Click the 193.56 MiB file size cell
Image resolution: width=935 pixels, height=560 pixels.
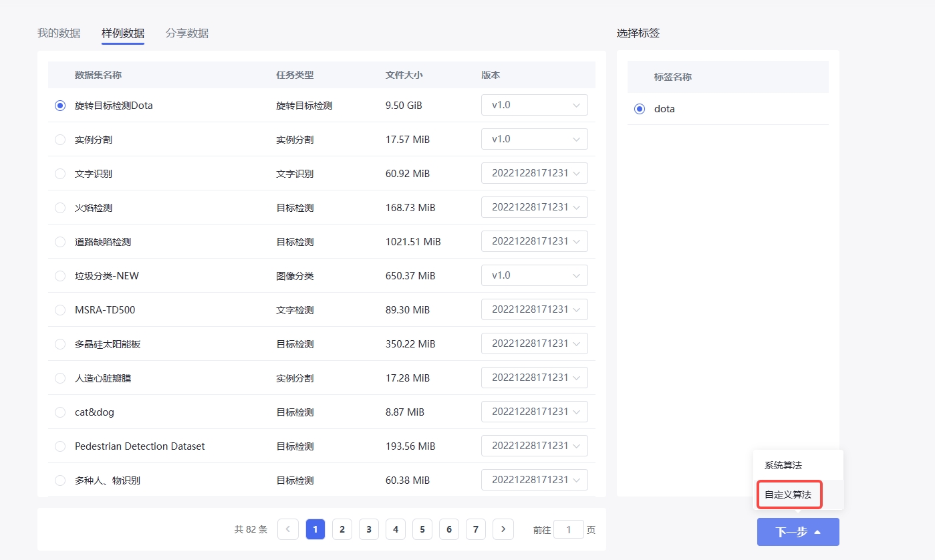click(410, 446)
